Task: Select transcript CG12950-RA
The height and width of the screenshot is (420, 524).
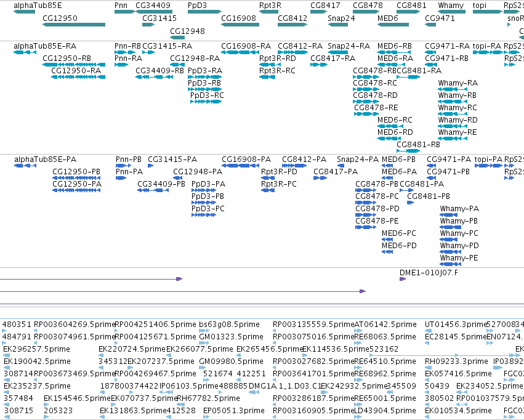Action: pos(76,71)
